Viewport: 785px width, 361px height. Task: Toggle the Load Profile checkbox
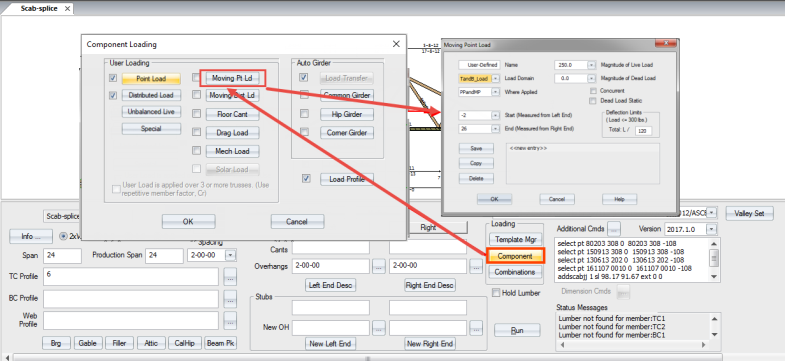click(307, 178)
